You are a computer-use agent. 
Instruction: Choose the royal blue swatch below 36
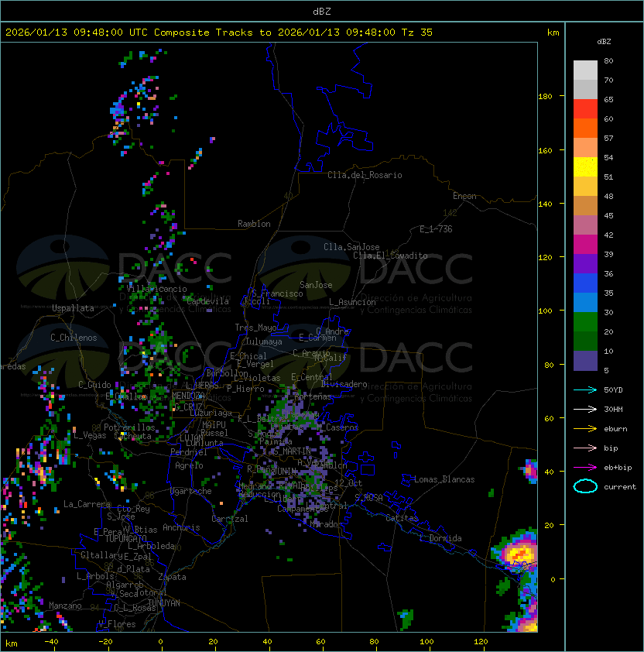tap(585, 283)
